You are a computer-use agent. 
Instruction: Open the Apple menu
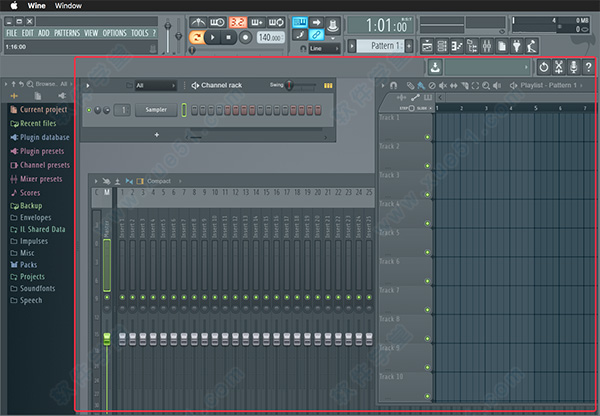(x=14, y=5)
